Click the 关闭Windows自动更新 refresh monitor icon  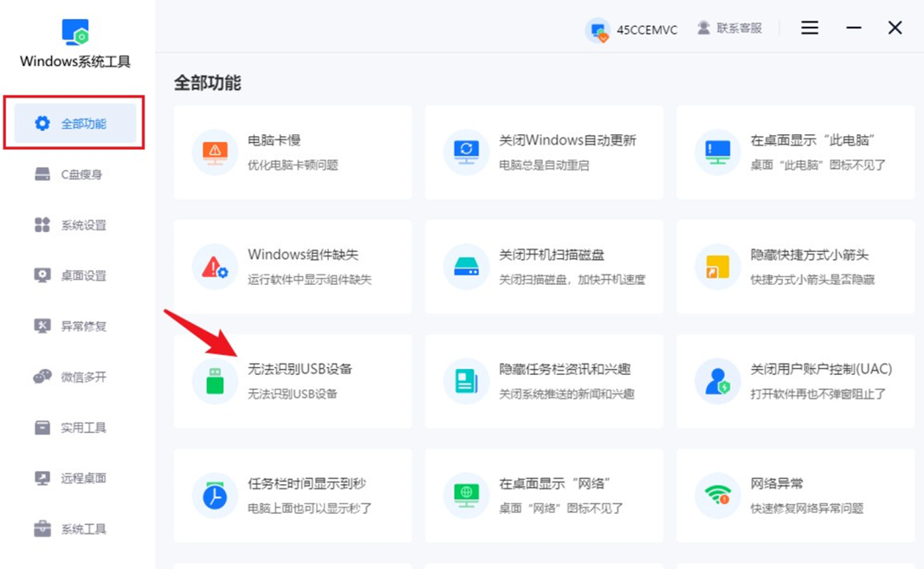coord(466,152)
